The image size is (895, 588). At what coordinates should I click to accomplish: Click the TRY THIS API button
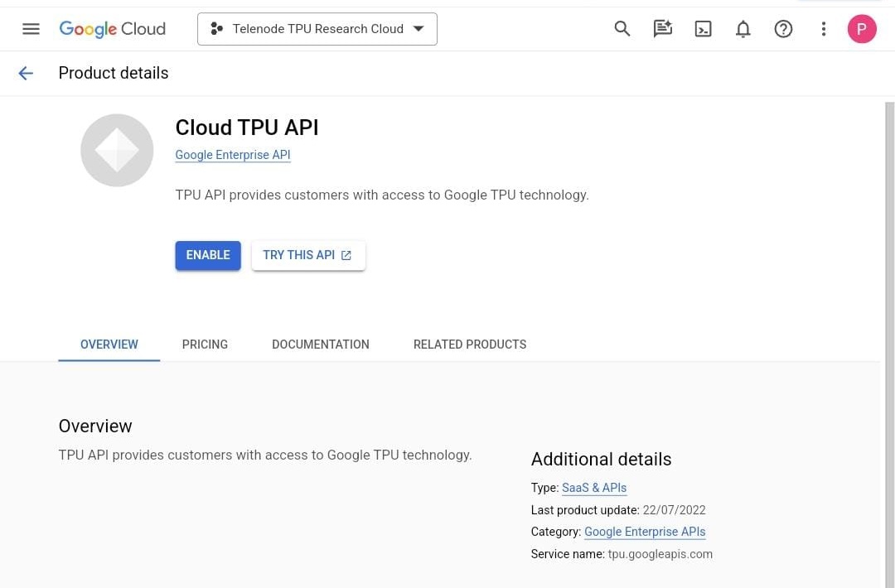[308, 255]
